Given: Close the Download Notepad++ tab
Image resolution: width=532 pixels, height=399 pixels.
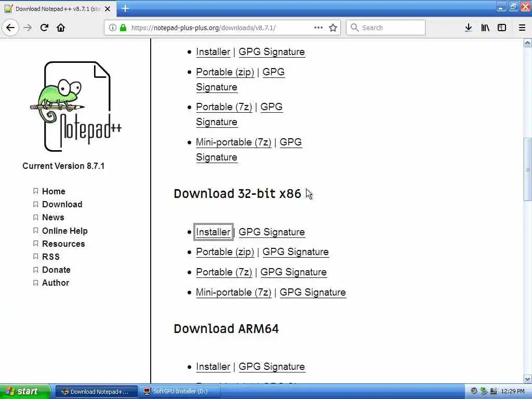Looking at the screenshot, I should (108, 9).
